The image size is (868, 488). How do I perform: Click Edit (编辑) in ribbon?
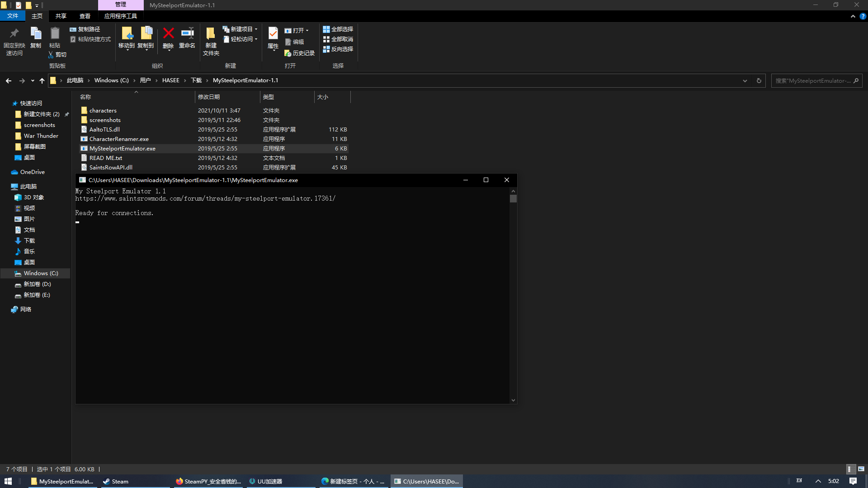(294, 42)
